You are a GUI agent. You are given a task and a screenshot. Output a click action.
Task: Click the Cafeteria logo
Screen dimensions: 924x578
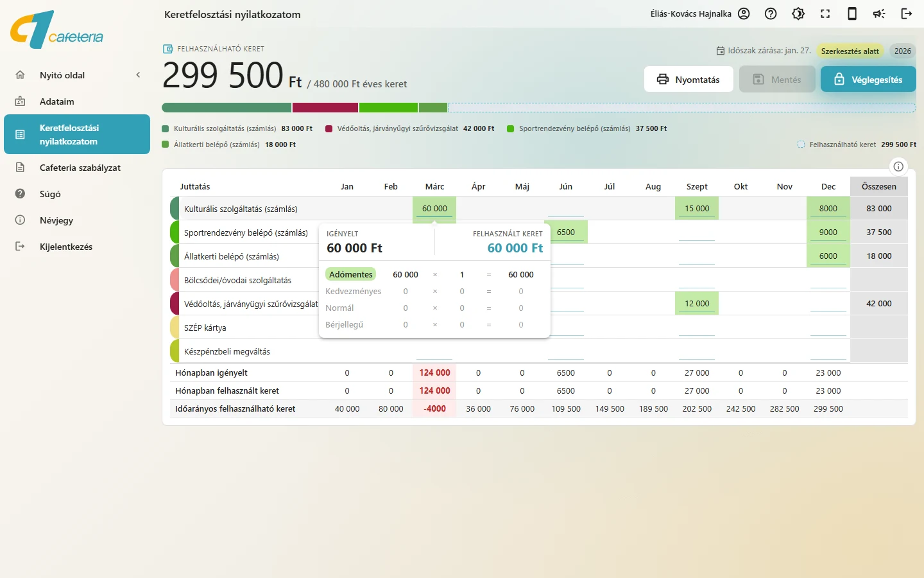(x=57, y=30)
